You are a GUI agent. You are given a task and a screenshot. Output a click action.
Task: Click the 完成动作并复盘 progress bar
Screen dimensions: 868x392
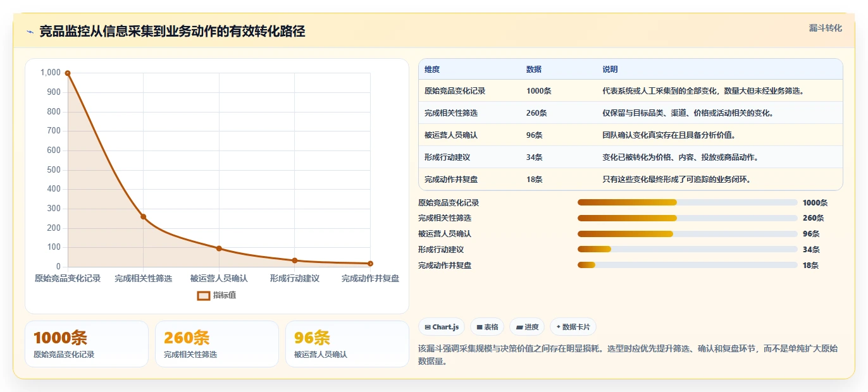pos(687,266)
